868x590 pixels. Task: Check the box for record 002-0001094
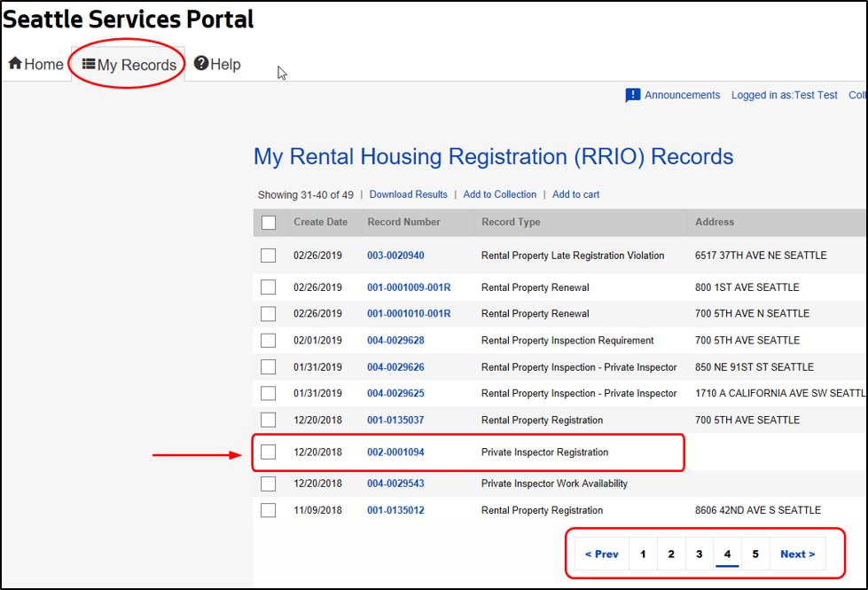[x=269, y=452]
